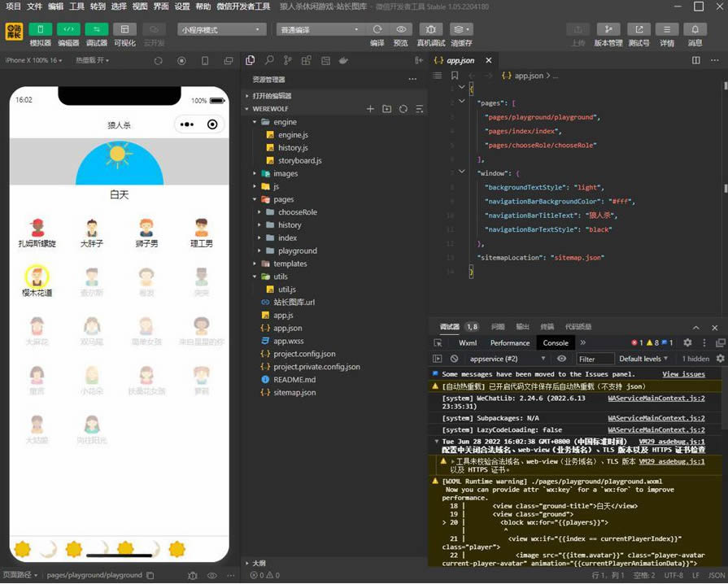Open project.config.json in file tree

(304, 354)
